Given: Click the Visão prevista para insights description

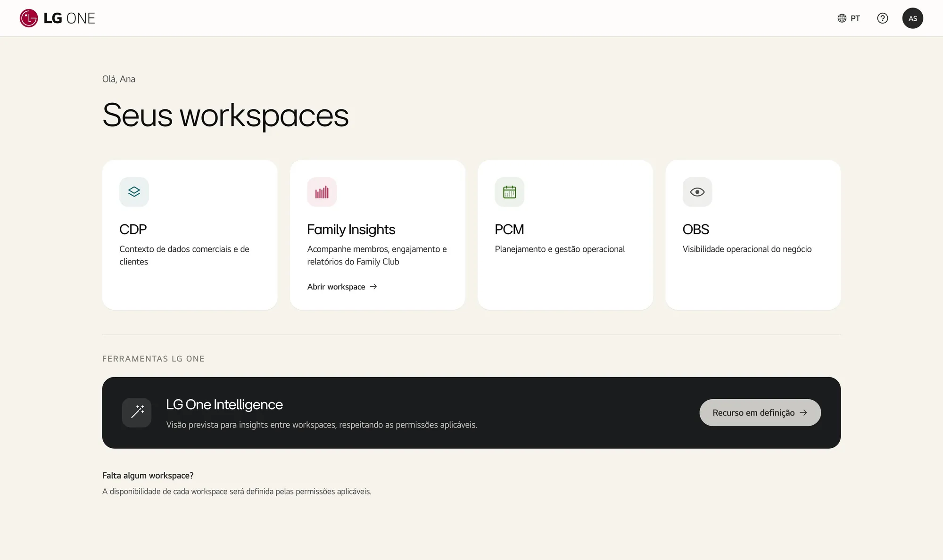Looking at the screenshot, I should coord(322,425).
